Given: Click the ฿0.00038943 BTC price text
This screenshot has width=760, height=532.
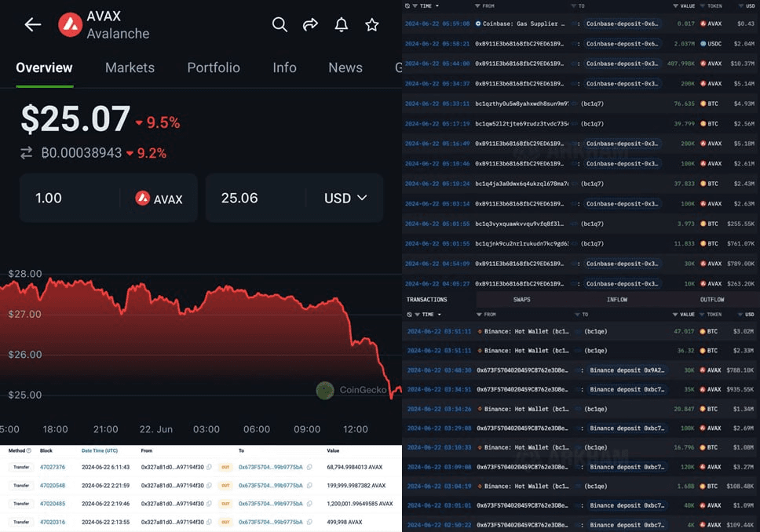Looking at the screenshot, I should pos(82,153).
